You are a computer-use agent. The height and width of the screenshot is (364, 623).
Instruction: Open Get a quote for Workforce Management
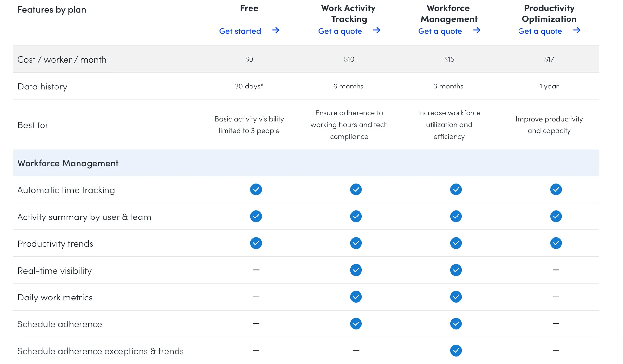coord(440,31)
